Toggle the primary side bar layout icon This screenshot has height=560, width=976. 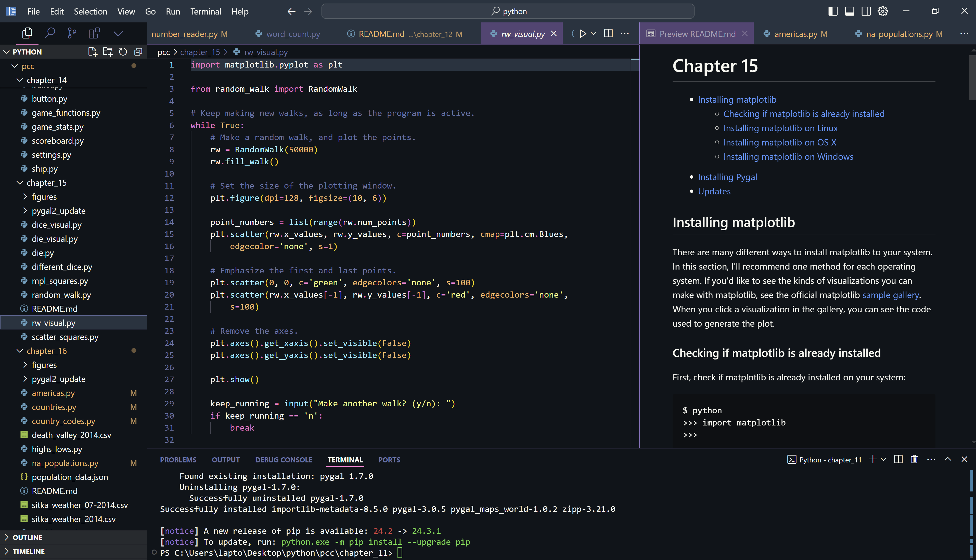pos(832,11)
